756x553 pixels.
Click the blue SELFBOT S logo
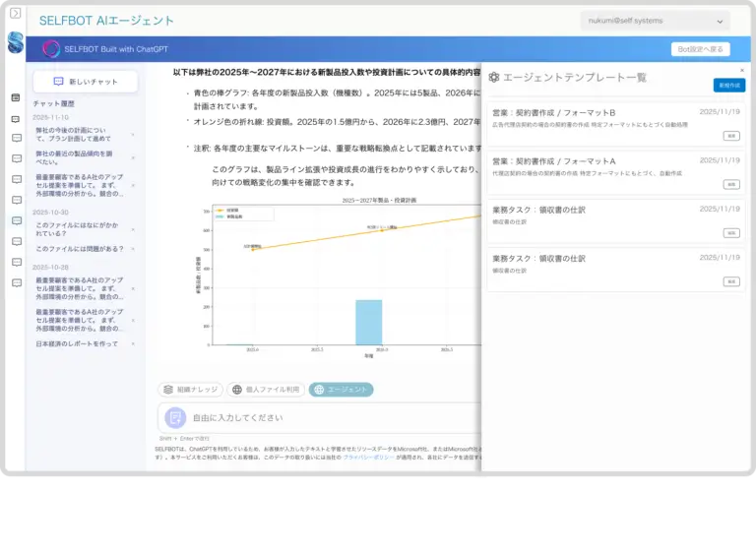16,42
